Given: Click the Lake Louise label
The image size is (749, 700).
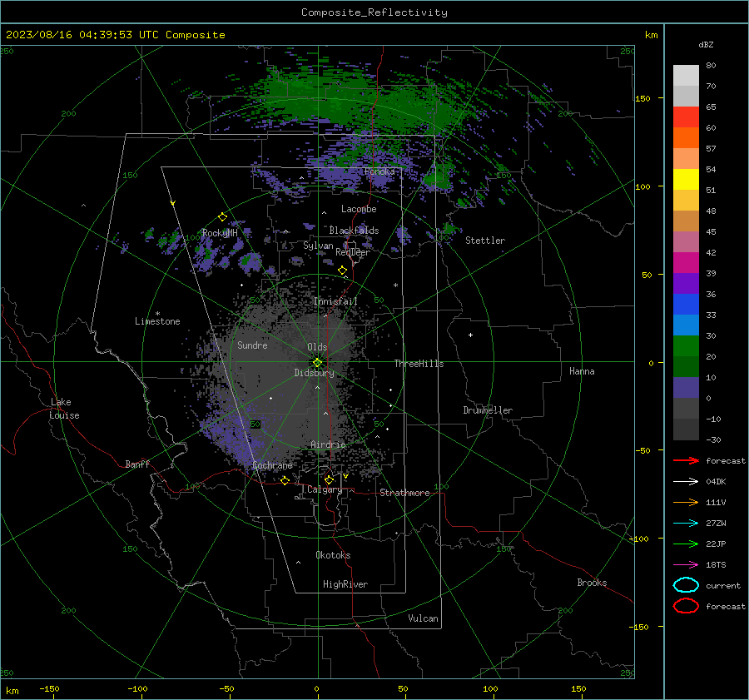Looking at the screenshot, I should tap(65, 409).
